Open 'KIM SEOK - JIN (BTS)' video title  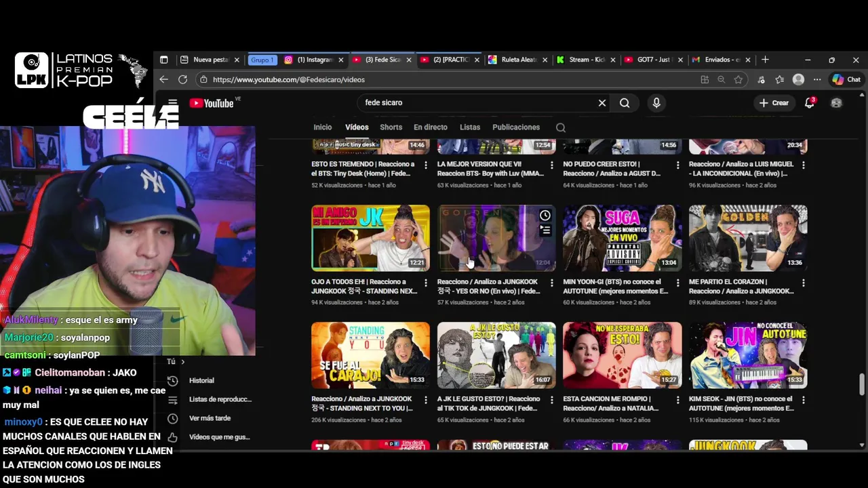[741, 403]
